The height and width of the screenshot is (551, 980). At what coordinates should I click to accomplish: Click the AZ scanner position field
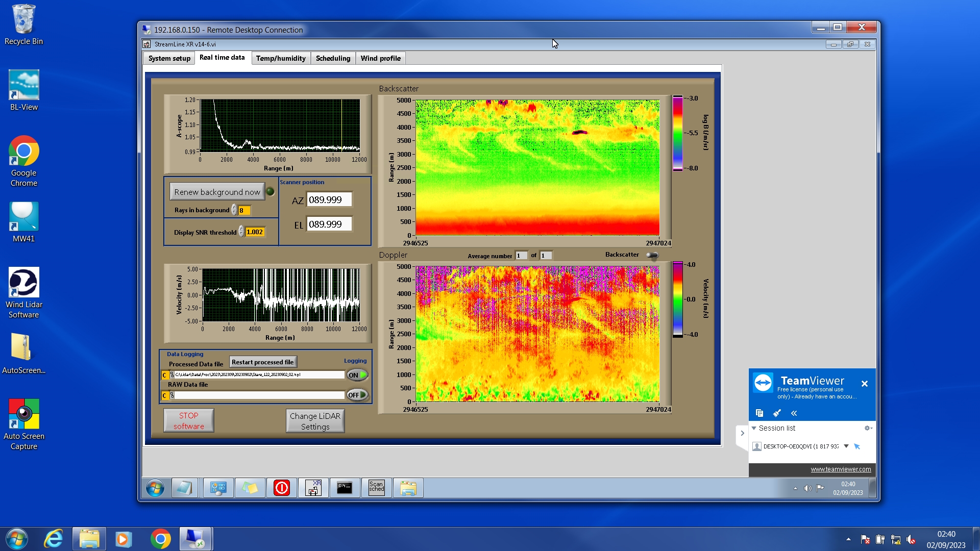329,200
